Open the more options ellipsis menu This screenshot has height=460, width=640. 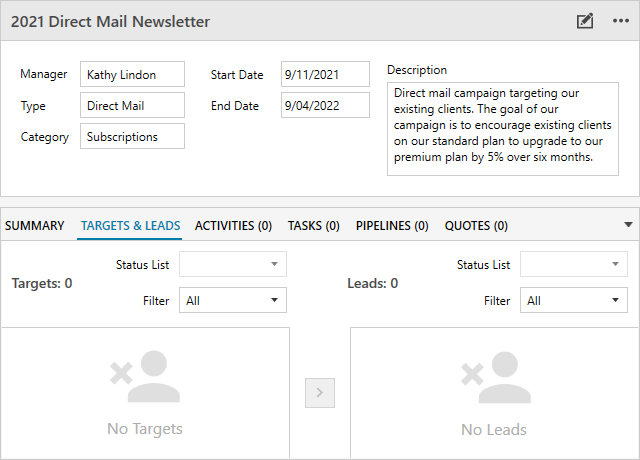pos(621,21)
